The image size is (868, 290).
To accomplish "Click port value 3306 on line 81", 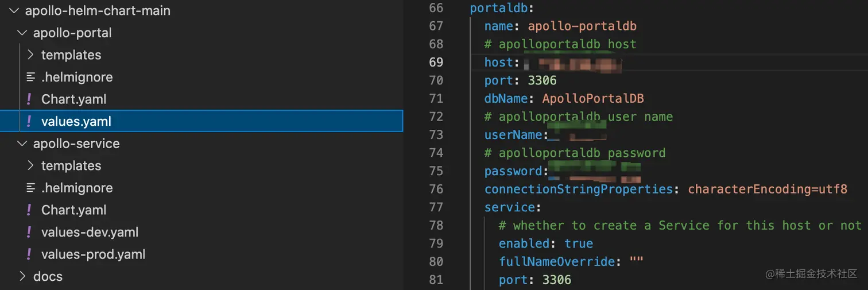I will tap(556, 280).
